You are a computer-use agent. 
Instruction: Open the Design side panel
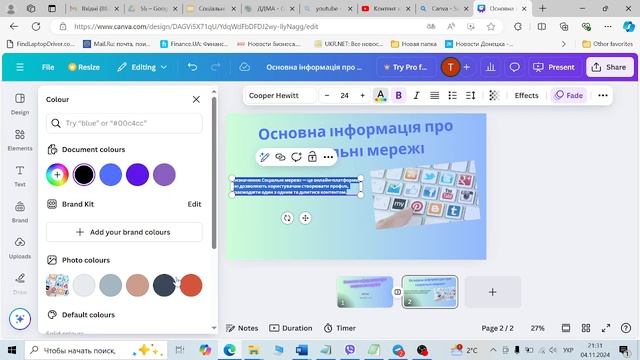(x=20, y=104)
